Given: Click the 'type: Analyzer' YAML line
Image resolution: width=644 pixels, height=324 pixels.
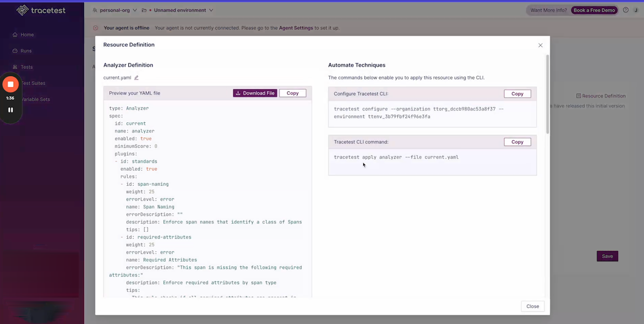Looking at the screenshot, I should pos(129,108).
